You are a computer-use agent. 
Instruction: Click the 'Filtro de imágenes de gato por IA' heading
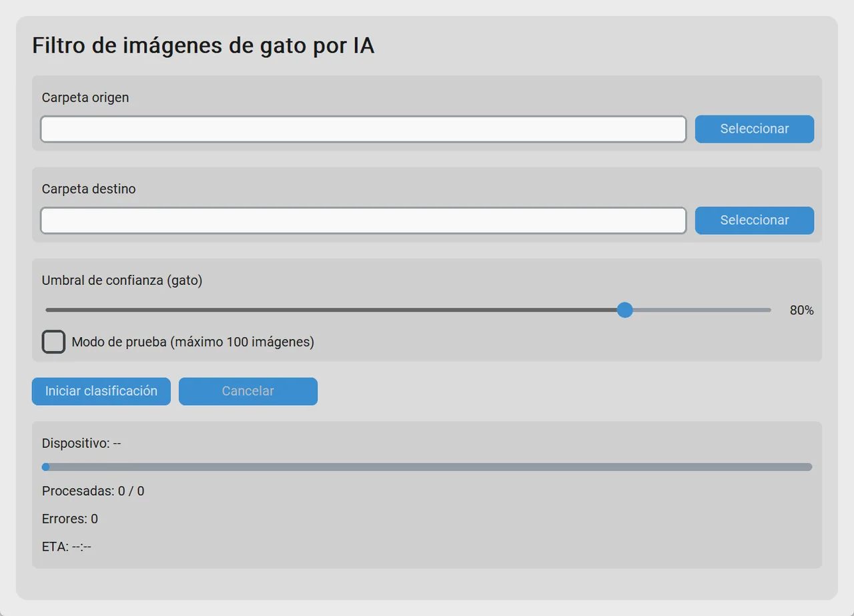click(x=203, y=46)
